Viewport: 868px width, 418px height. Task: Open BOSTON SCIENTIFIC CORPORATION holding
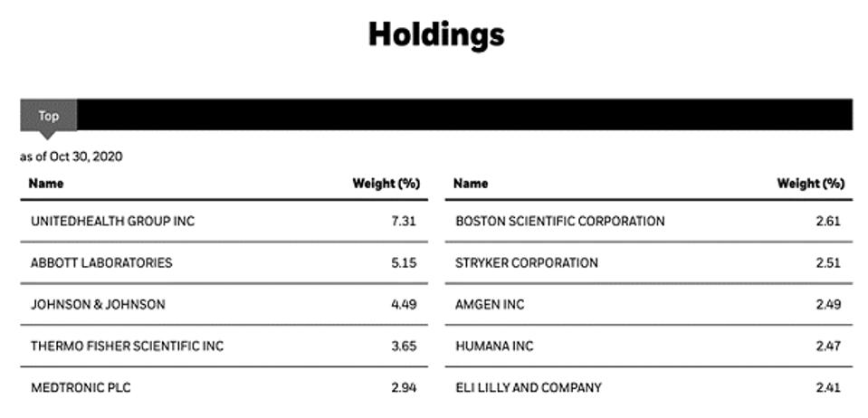click(x=560, y=221)
